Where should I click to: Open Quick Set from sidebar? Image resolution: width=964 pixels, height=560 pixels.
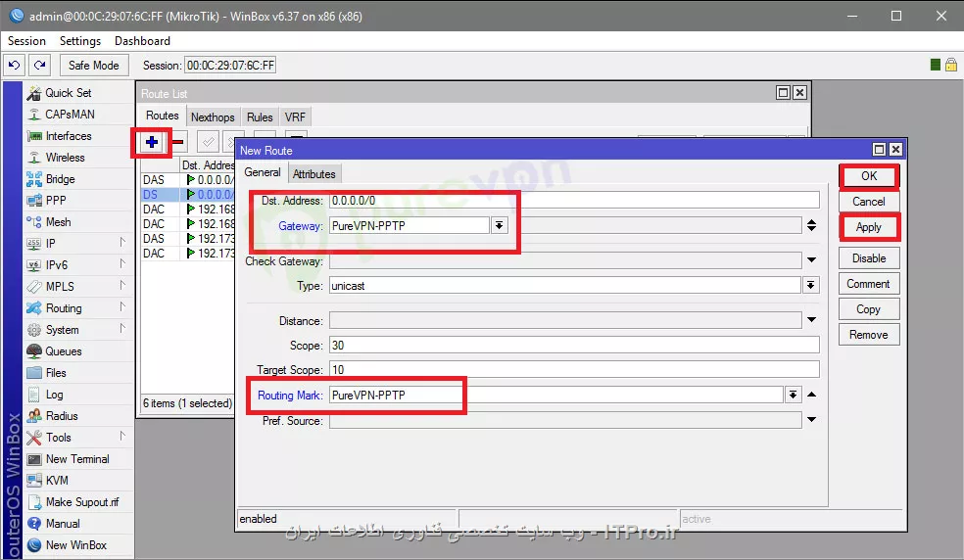click(68, 93)
